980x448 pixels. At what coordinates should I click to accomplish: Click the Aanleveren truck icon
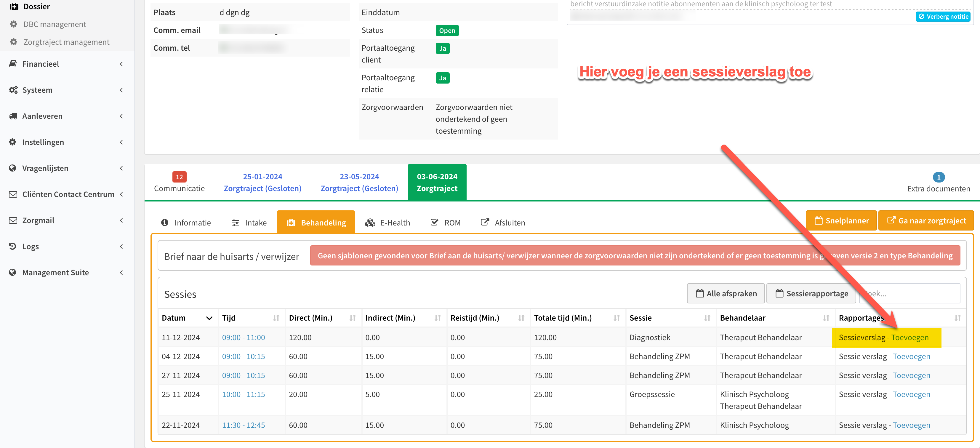point(13,116)
